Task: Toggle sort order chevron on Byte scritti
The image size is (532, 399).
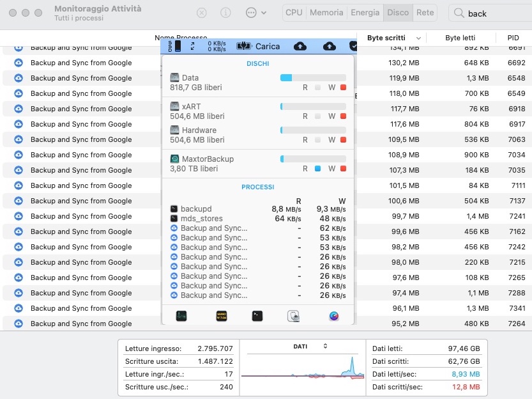Action: 419,38
